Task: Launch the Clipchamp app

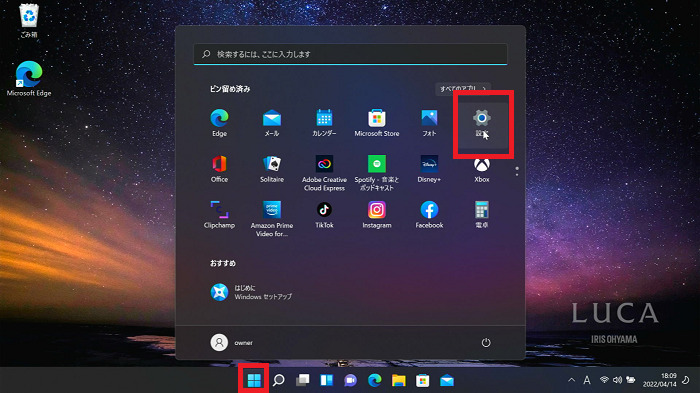Action: [x=219, y=215]
